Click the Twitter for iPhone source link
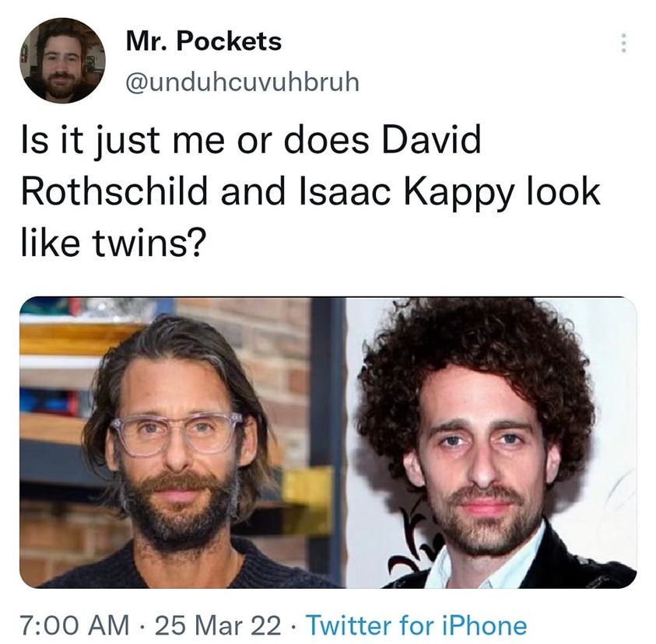The height and width of the screenshot is (644, 656). [416, 625]
